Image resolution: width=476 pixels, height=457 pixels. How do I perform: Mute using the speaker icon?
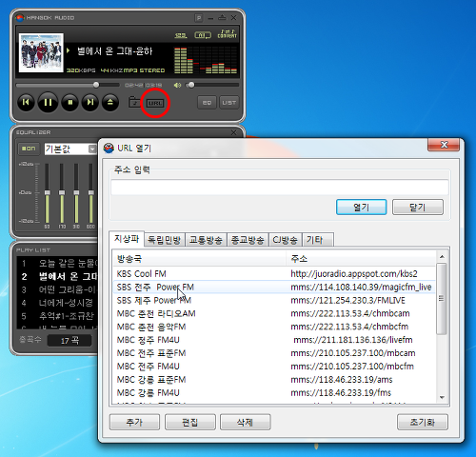(x=177, y=85)
